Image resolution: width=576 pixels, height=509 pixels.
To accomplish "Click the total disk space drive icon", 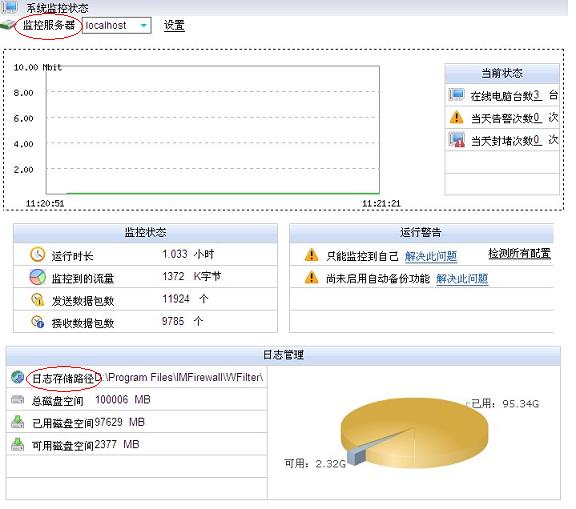I will [x=17, y=400].
